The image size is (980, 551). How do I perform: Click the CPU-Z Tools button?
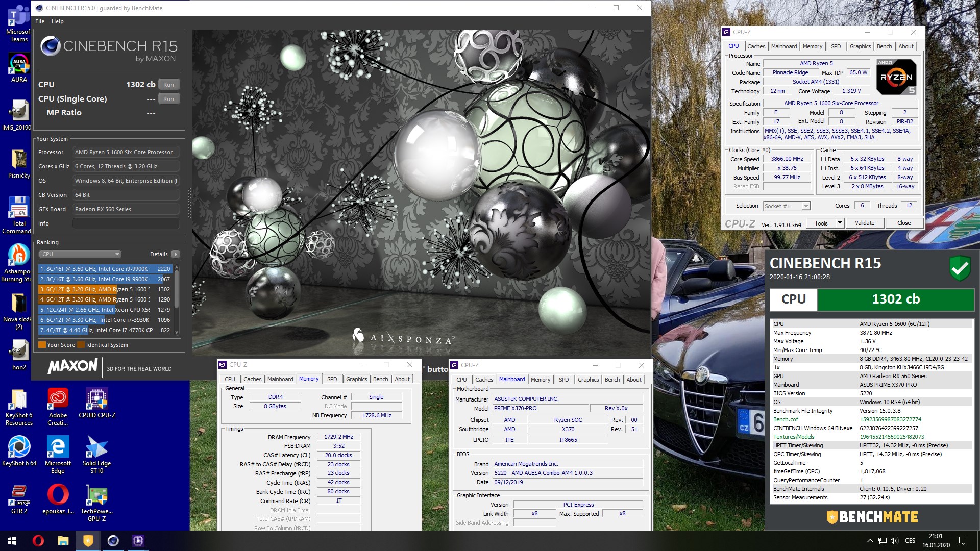point(821,223)
